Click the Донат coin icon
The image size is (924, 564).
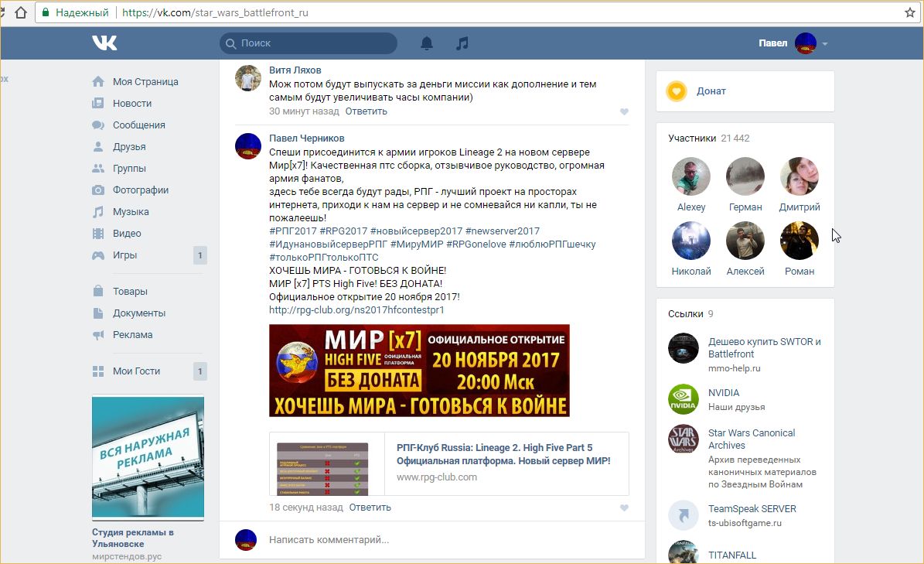tap(677, 91)
